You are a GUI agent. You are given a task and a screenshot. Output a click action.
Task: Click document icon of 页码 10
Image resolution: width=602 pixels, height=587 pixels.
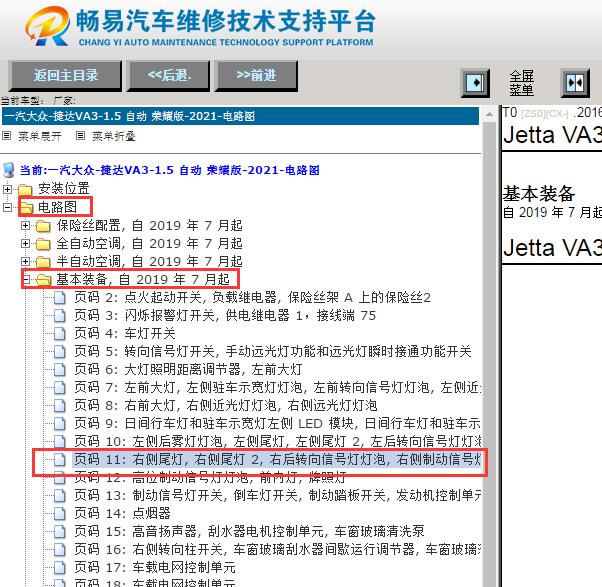[x=60, y=441]
